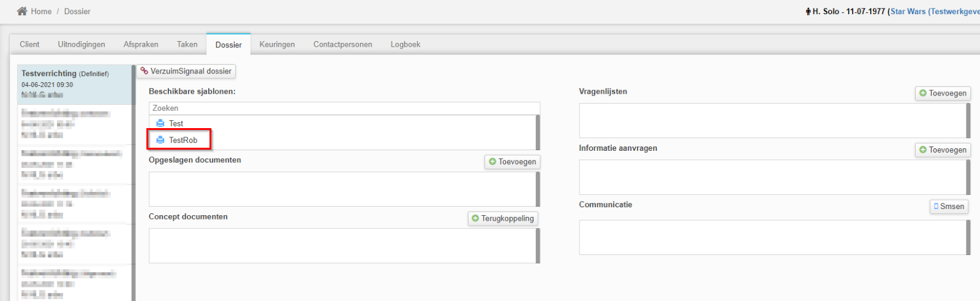
Task: Click printer icon beside TestRob template
Action: pyautogui.click(x=160, y=140)
